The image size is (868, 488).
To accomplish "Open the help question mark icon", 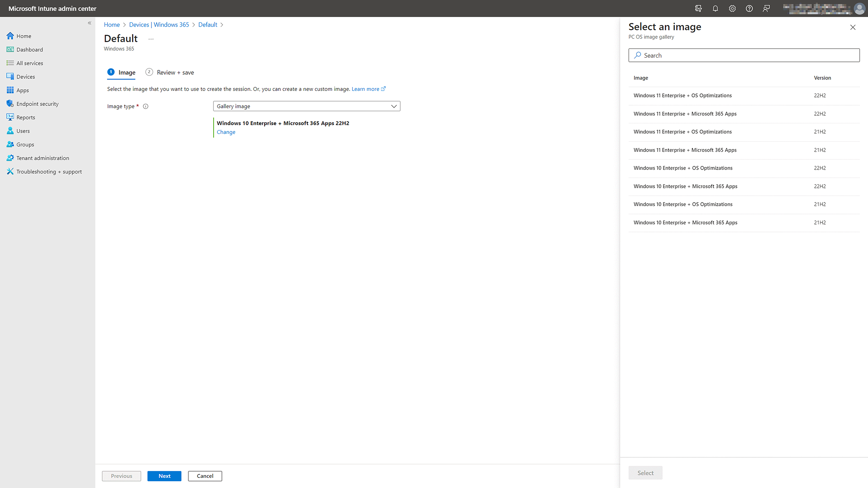I will (749, 8).
